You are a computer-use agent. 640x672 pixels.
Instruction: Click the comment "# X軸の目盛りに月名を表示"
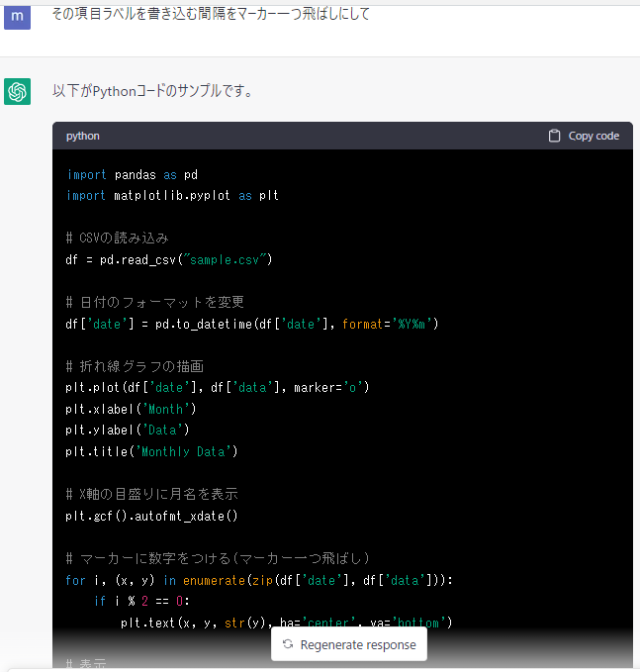pyautogui.click(x=151, y=494)
